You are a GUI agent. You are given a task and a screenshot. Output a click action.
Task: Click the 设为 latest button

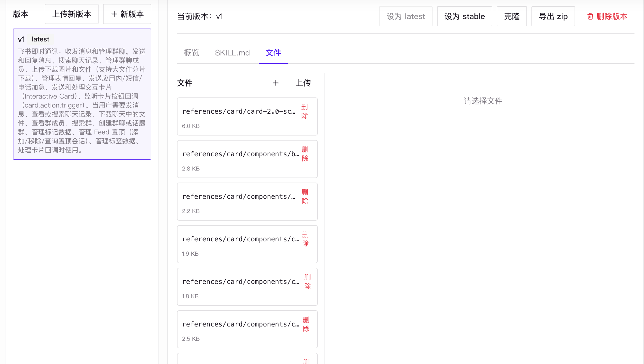406,16
